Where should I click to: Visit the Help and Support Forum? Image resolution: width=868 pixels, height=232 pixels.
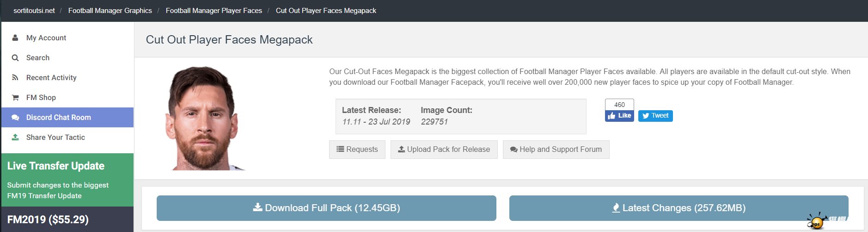tap(556, 150)
